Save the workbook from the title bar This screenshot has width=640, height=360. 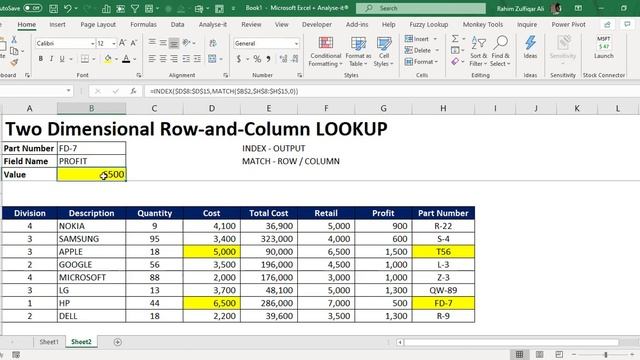(53, 8)
